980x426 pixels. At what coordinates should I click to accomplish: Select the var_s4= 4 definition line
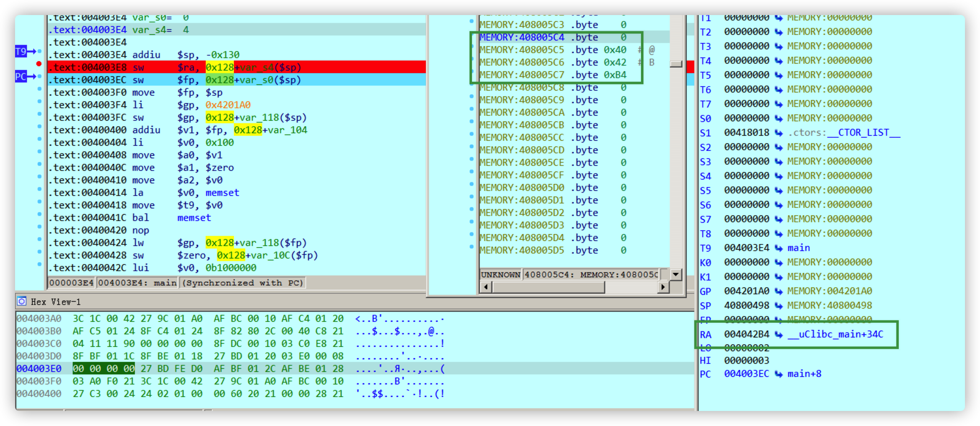237,30
